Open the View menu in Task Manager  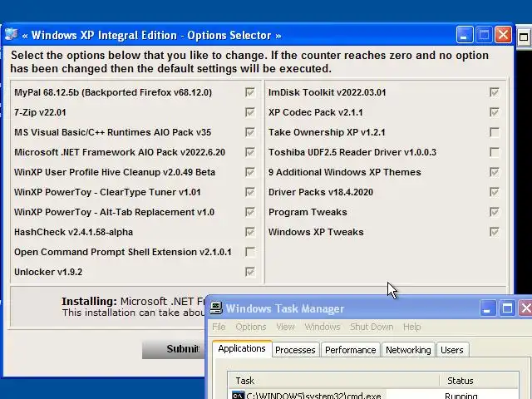[285, 327]
